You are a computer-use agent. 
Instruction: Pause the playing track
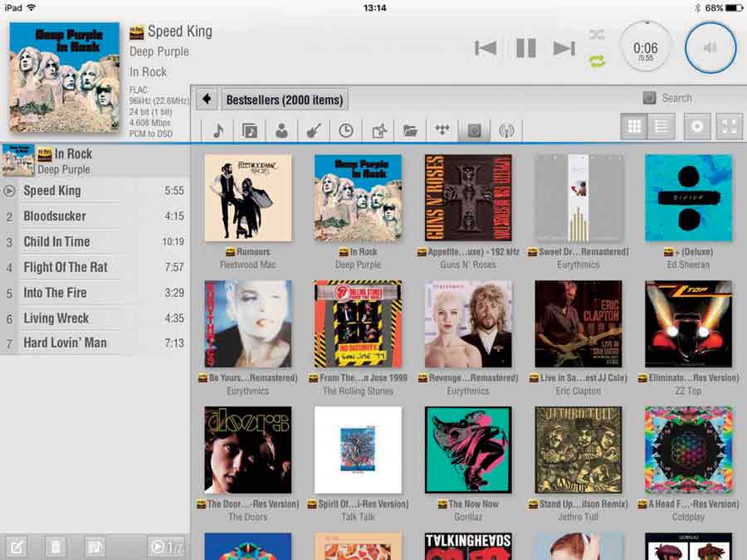coord(526,48)
